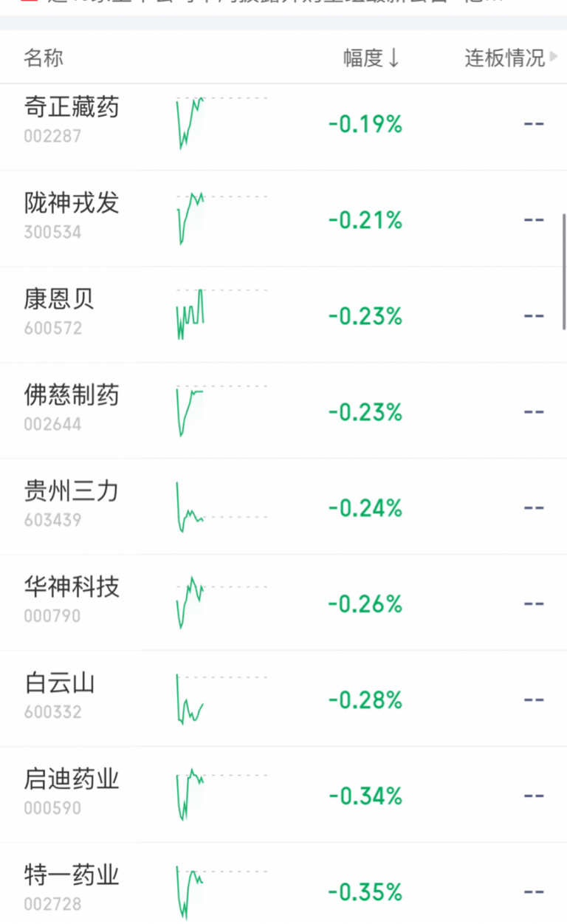The width and height of the screenshot is (567, 924).
Task: Open 康恩贝 mini trend chart
Action: (x=221, y=314)
